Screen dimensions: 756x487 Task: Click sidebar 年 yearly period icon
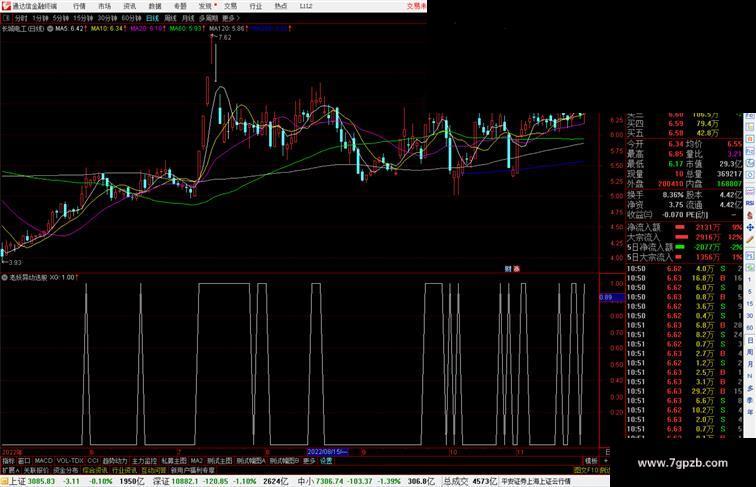(x=750, y=412)
